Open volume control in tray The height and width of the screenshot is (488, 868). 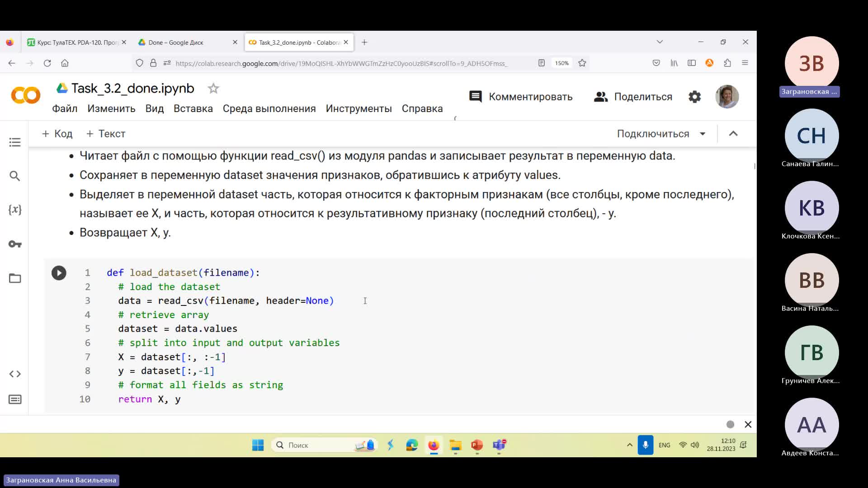pyautogui.click(x=695, y=445)
